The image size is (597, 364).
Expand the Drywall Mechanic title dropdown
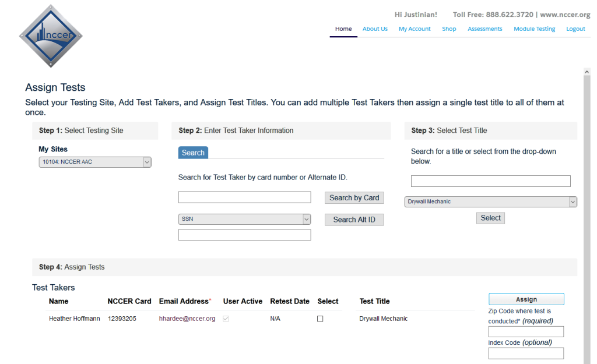click(490, 202)
